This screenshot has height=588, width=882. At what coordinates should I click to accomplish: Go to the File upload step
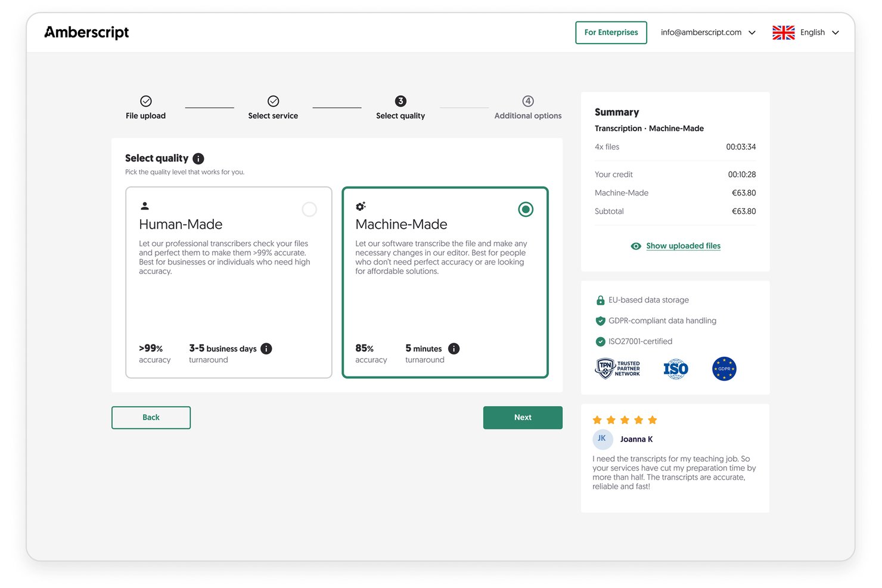[146, 108]
